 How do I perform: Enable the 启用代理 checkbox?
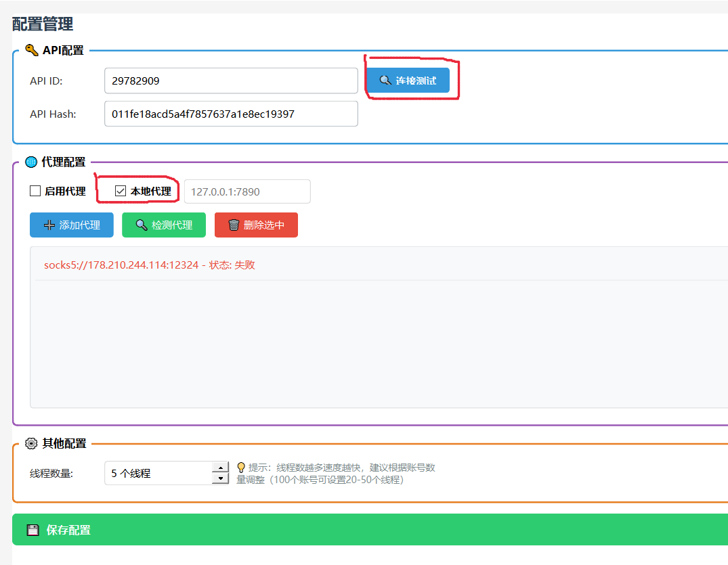coord(35,191)
